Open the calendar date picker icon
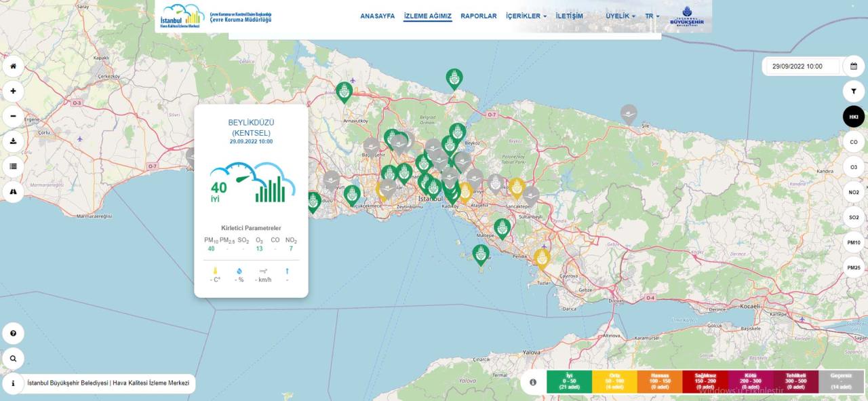This screenshot has width=868, height=401. tap(854, 66)
